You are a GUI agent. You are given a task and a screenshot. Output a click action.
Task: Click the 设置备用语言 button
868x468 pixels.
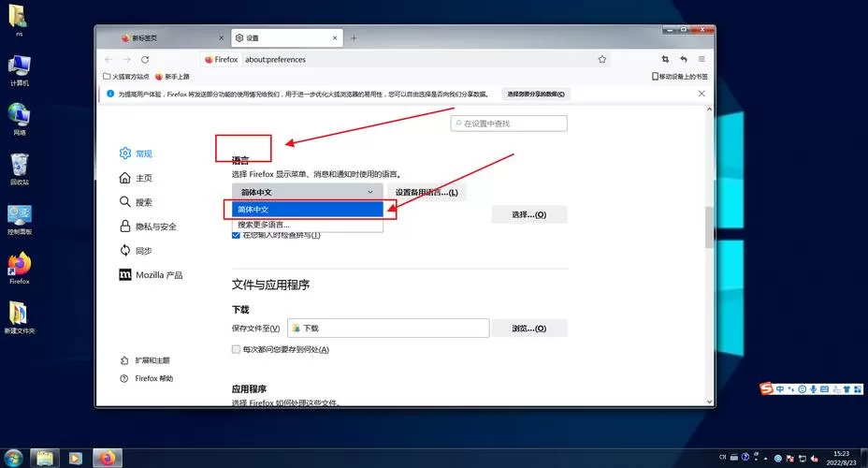pos(427,192)
